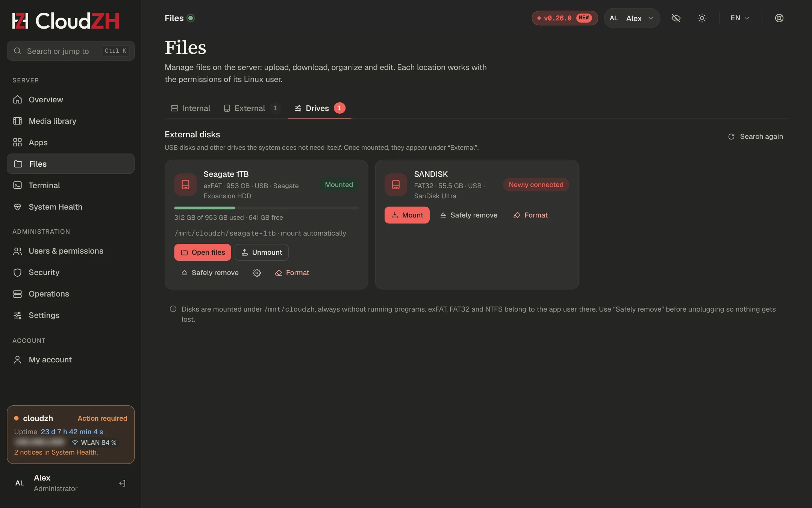Click the logout icon next to Alex
This screenshot has width=812, height=508.
coord(122,483)
